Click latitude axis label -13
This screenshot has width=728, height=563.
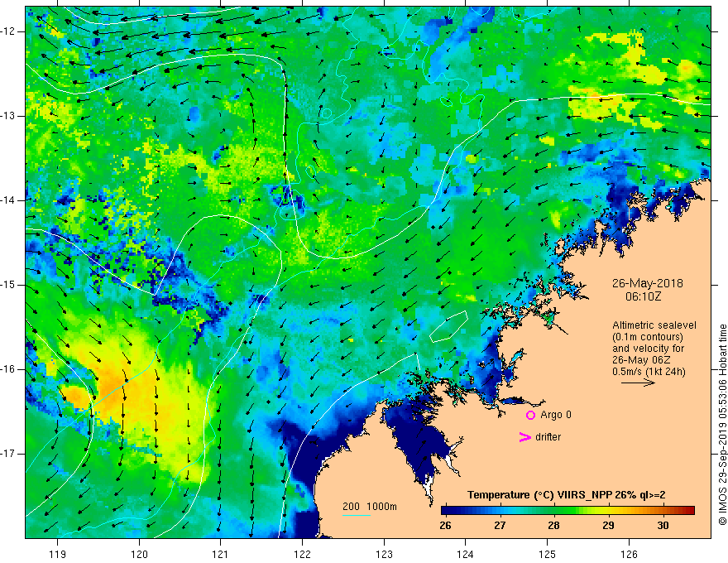pyautogui.click(x=9, y=116)
